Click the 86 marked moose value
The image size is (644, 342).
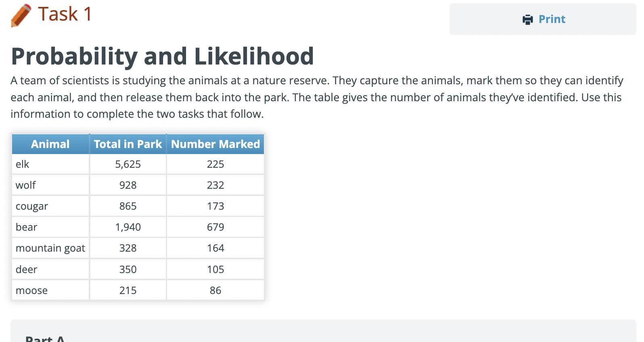[215, 290]
